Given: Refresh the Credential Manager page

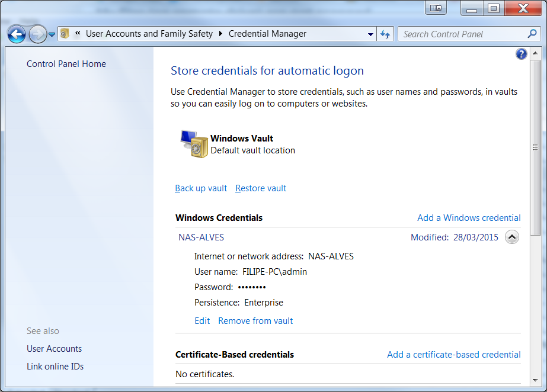Looking at the screenshot, I should coord(385,34).
